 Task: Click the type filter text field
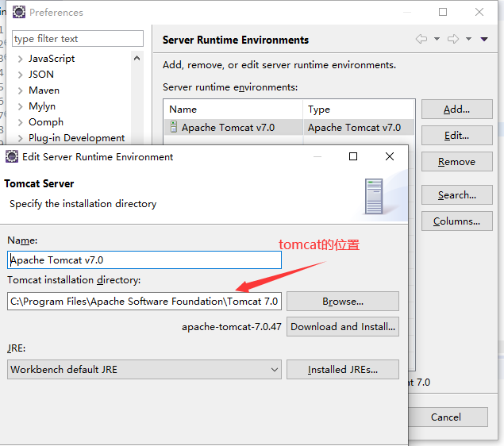(78, 39)
